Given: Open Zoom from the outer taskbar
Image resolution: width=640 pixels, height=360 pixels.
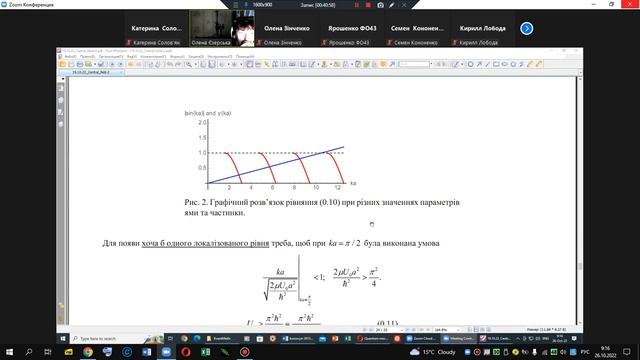Looking at the screenshot, I should click(x=166, y=352).
